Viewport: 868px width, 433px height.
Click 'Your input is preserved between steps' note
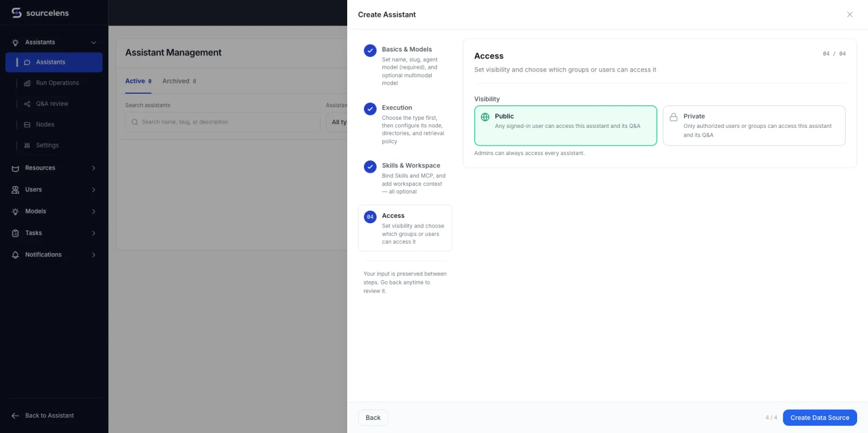[405, 282]
